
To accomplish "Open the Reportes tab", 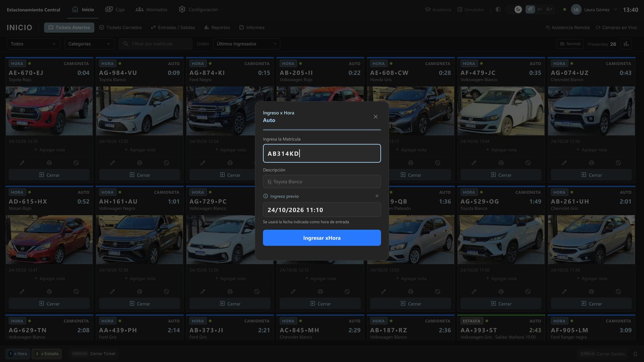I will coord(217,27).
